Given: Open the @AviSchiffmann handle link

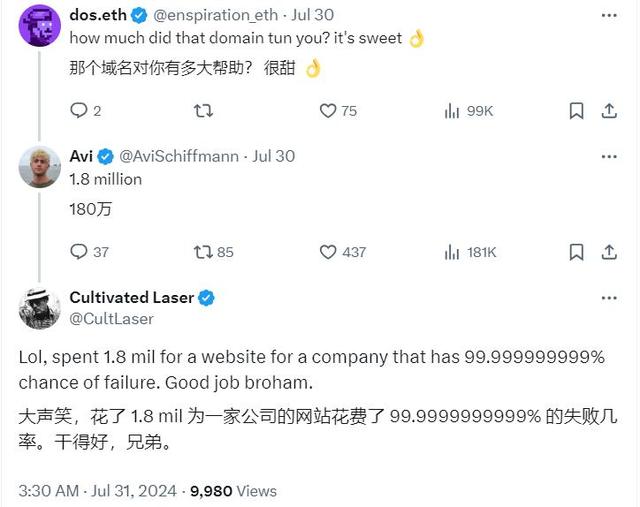Looking at the screenshot, I should click(x=182, y=156).
